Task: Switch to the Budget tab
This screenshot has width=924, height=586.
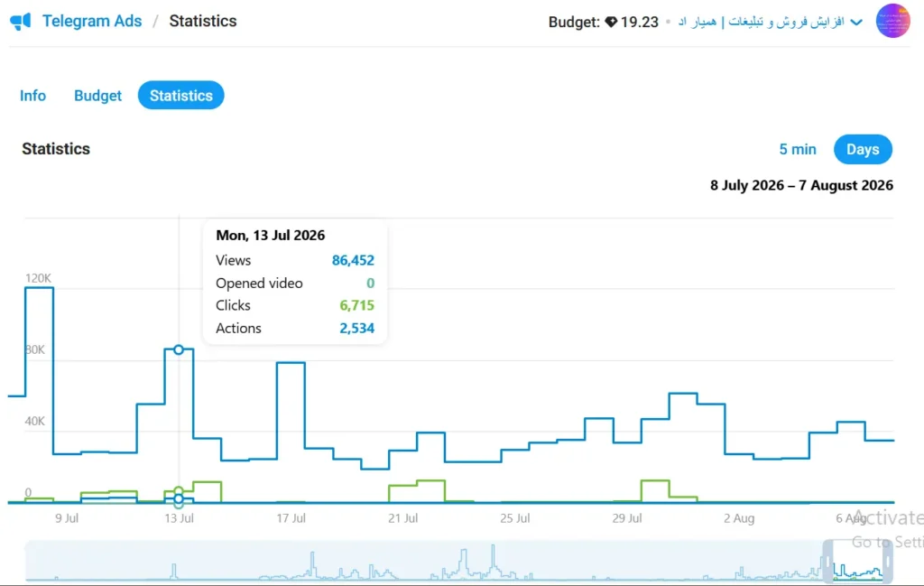Action: [x=97, y=96]
